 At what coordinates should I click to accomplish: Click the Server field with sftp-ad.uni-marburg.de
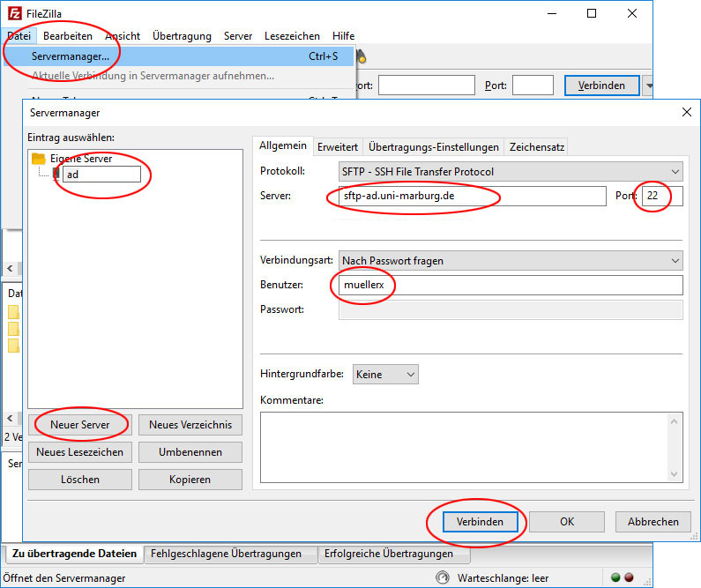click(473, 196)
